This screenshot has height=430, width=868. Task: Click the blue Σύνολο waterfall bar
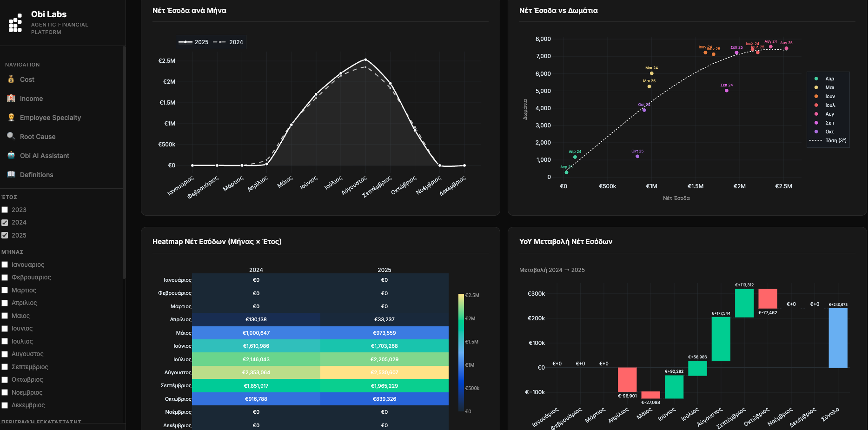point(838,338)
